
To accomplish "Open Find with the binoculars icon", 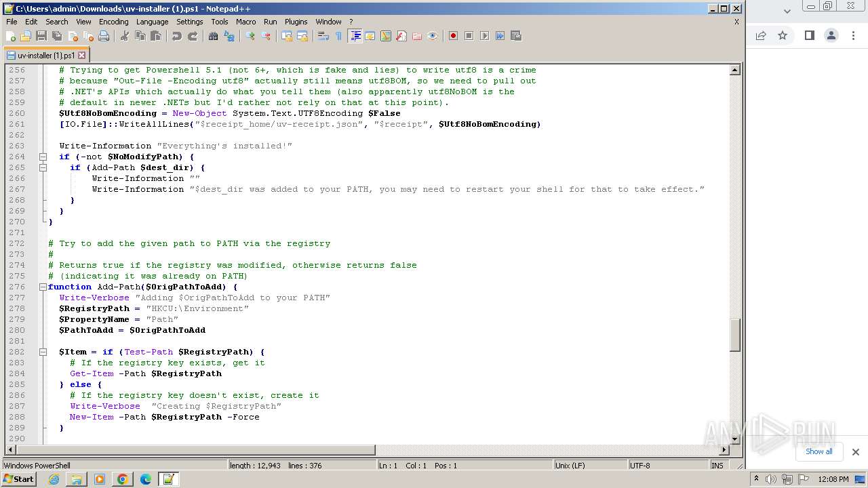I will [214, 36].
